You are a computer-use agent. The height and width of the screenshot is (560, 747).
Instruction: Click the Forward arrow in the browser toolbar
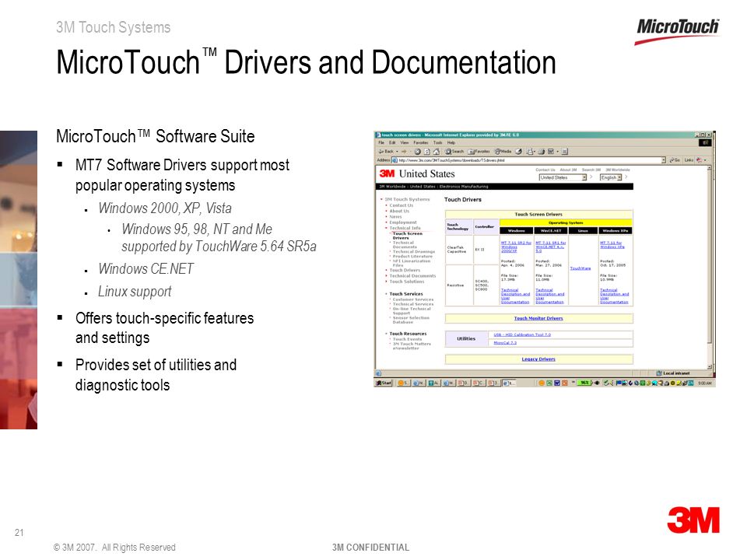pos(405,152)
